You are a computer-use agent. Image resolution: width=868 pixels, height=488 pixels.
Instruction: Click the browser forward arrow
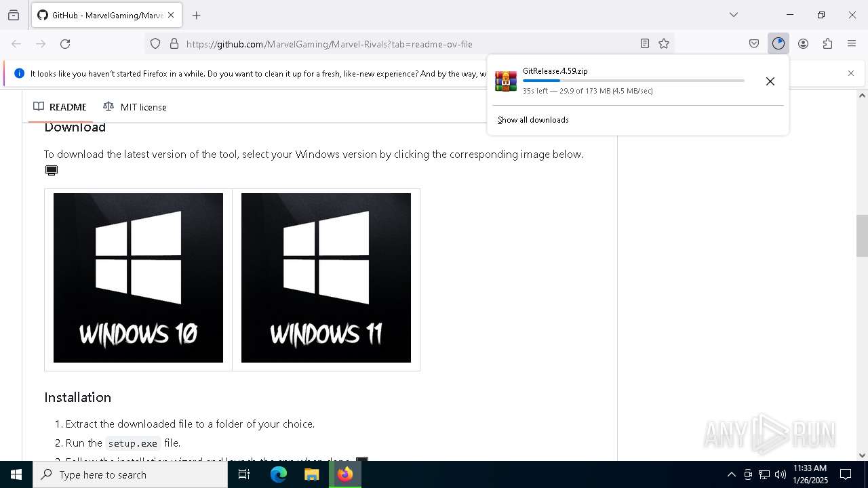41,43
